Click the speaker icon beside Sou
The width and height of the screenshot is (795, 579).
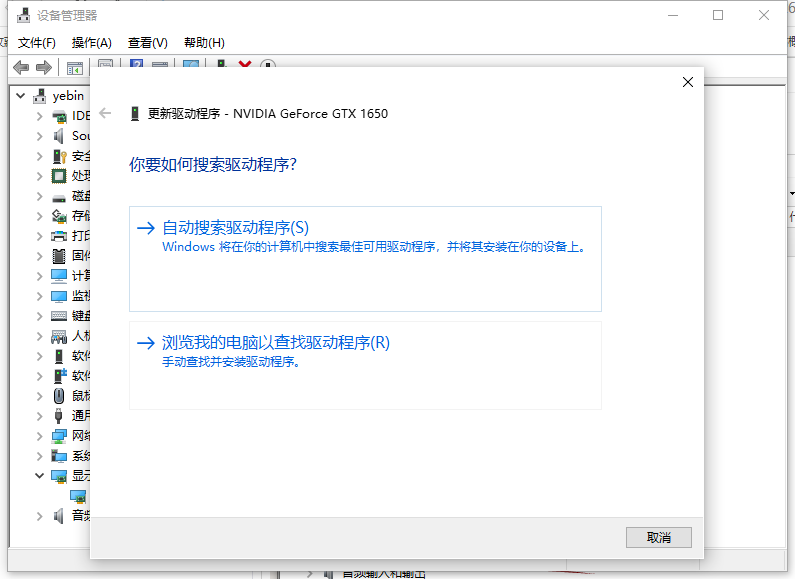tap(59, 136)
